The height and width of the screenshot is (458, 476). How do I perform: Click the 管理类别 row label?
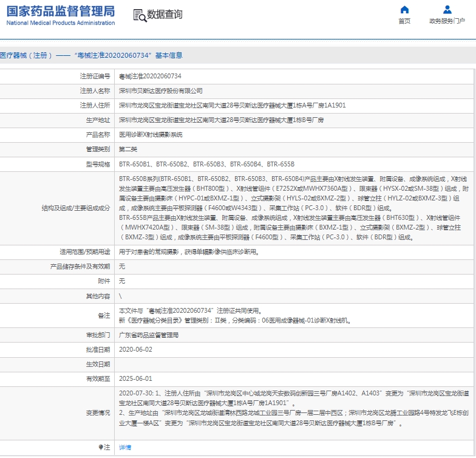(x=98, y=149)
